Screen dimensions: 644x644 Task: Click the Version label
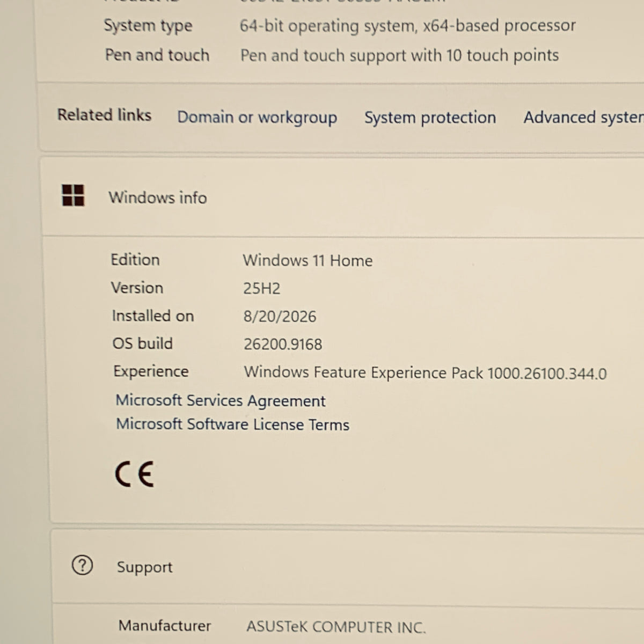[137, 288]
